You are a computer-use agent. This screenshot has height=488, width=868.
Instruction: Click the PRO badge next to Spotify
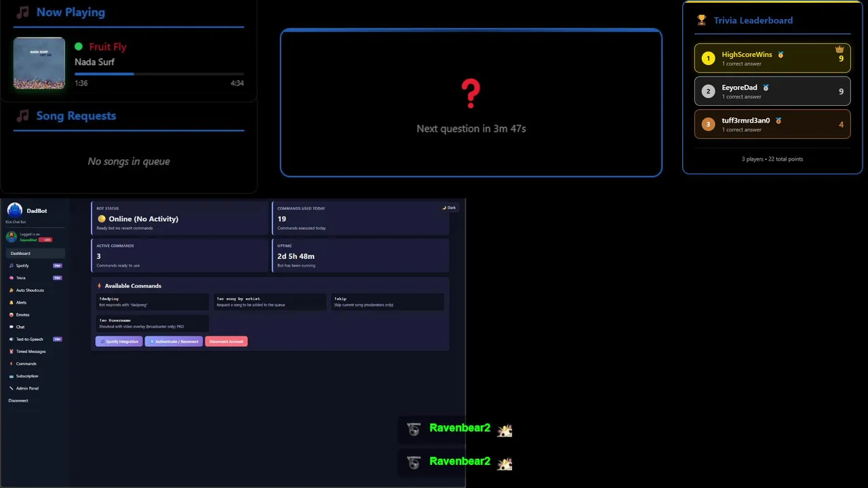click(58, 266)
